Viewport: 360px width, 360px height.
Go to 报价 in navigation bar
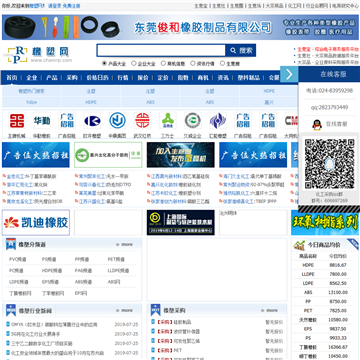tap(143, 78)
